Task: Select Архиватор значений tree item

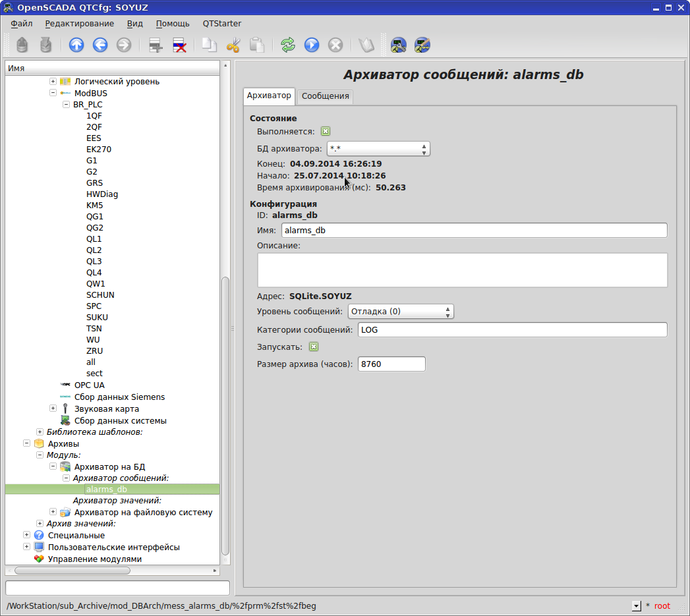Action: tap(117, 500)
